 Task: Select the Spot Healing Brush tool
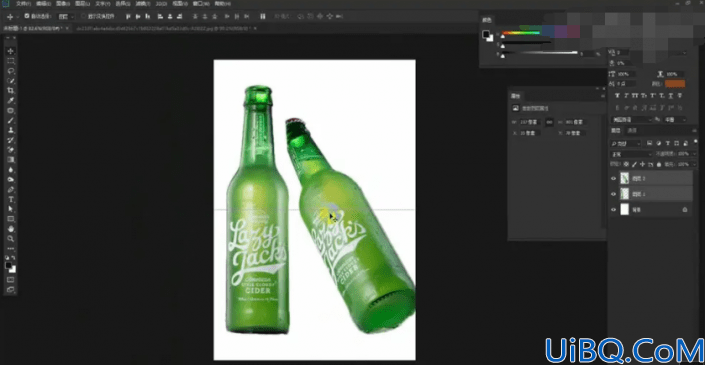point(11,111)
